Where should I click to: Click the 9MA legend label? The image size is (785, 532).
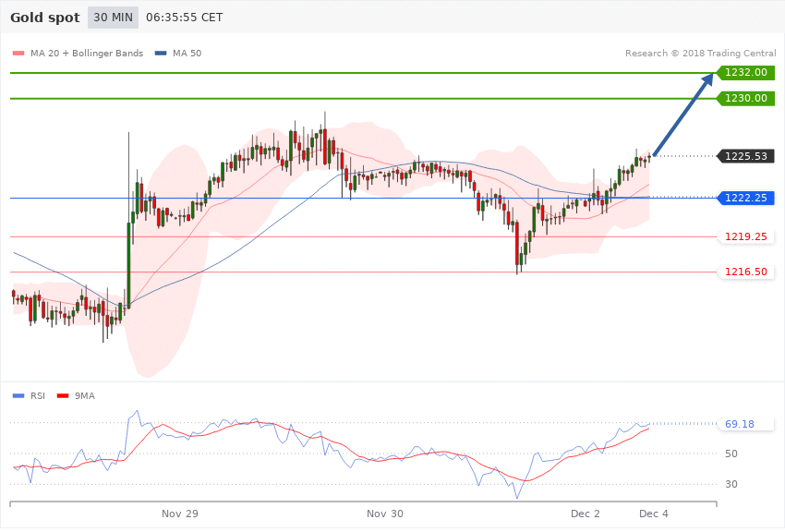point(85,396)
